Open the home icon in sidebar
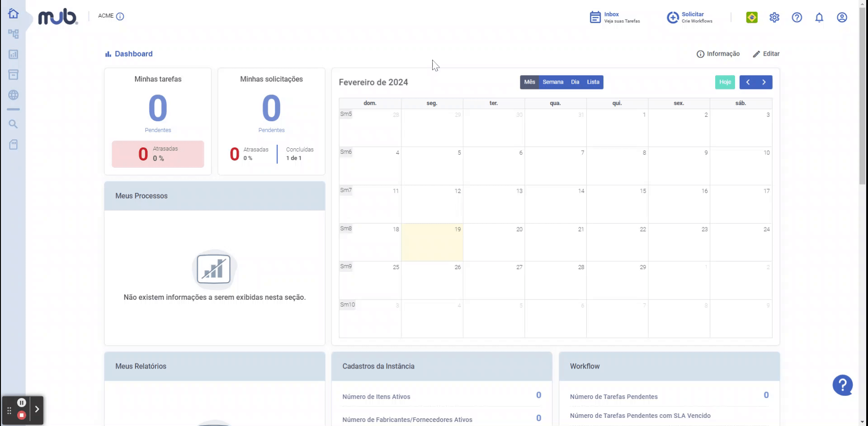This screenshot has height=426, width=868. [13, 14]
